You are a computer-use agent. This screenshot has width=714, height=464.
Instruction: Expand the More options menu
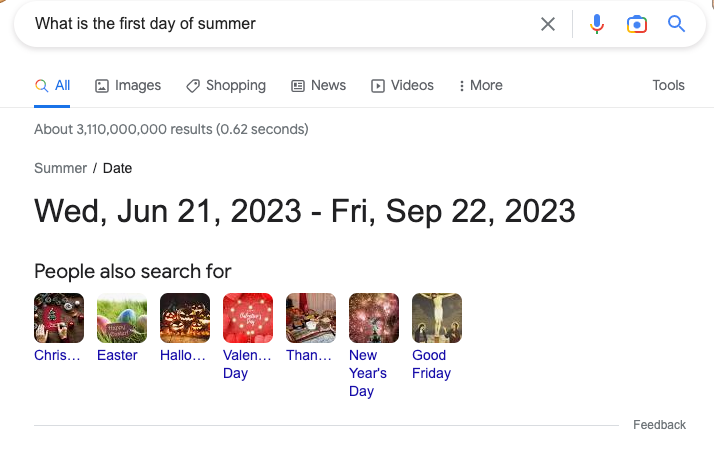click(480, 85)
